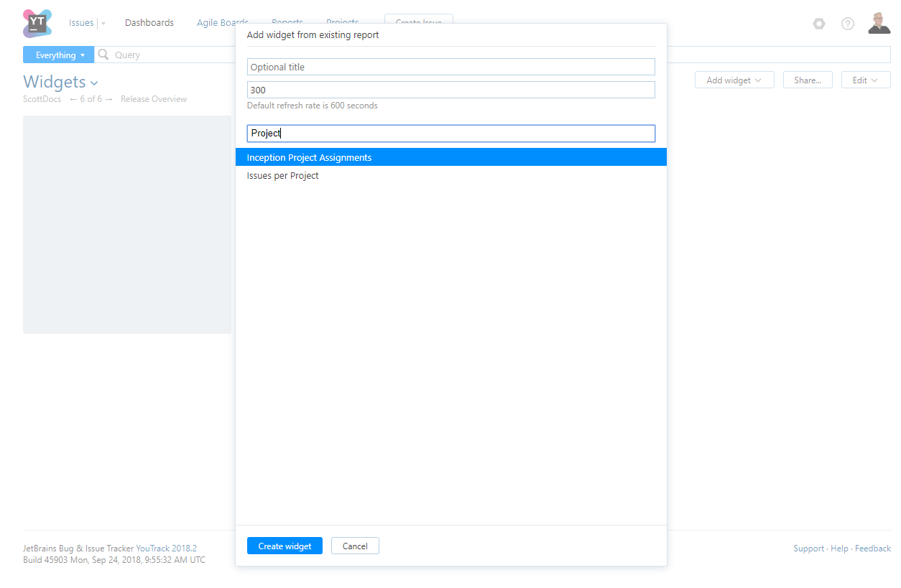Click the search magnifier icon

point(103,55)
